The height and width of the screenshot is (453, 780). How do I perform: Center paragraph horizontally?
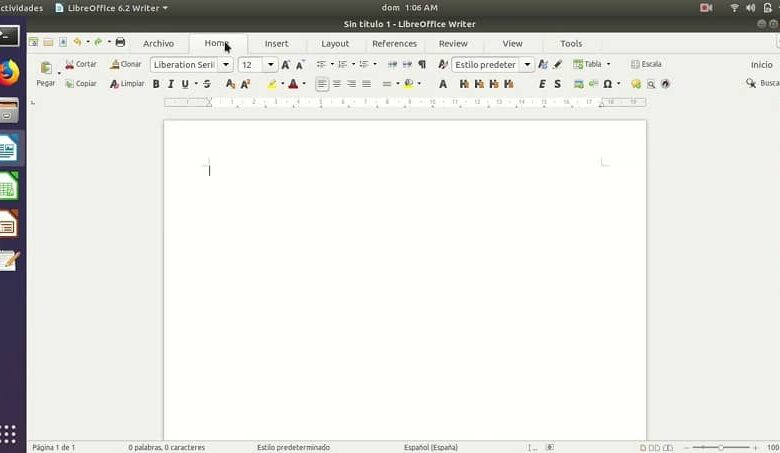coord(337,84)
